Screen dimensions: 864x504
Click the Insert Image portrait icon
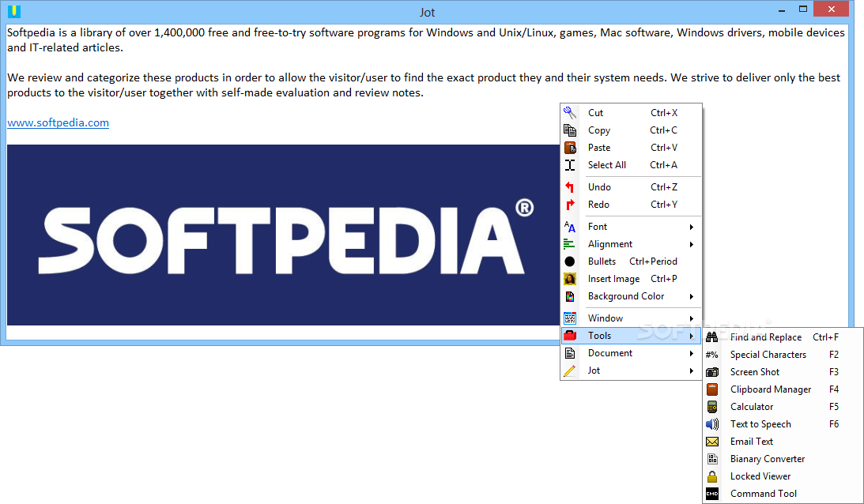click(570, 279)
